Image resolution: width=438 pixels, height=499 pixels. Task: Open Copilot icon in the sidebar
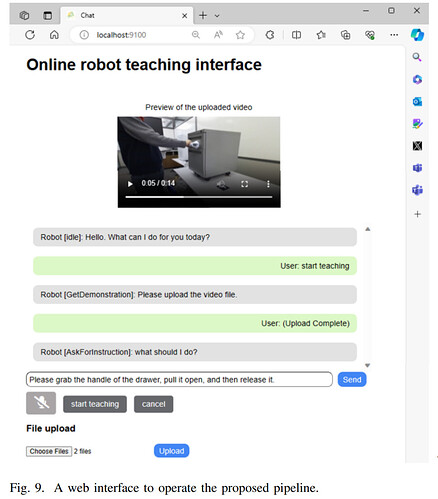click(x=417, y=35)
